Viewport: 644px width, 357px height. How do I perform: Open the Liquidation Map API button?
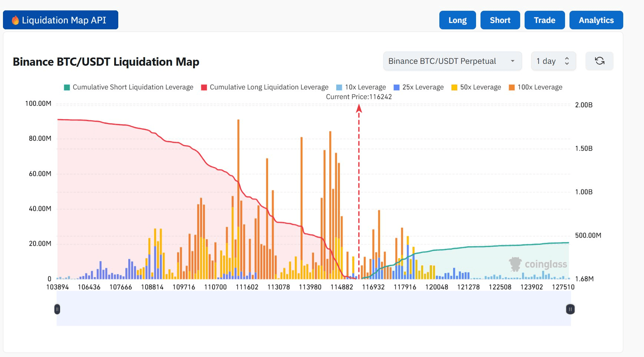pyautogui.click(x=60, y=20)
